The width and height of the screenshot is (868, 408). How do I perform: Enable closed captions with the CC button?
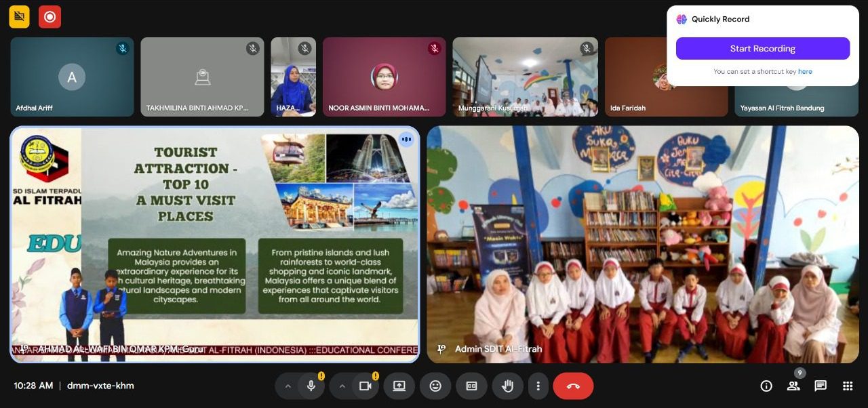tap(471, 386)
